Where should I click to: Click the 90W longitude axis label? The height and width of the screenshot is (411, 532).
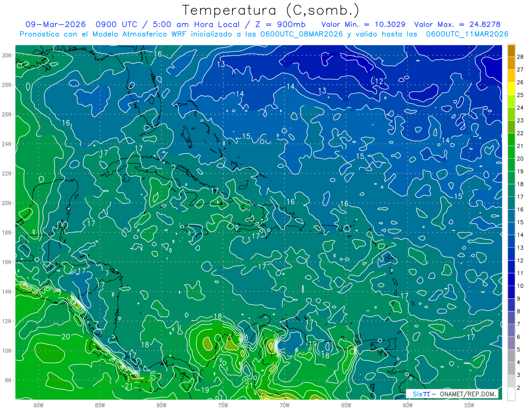tap(39, 405)
